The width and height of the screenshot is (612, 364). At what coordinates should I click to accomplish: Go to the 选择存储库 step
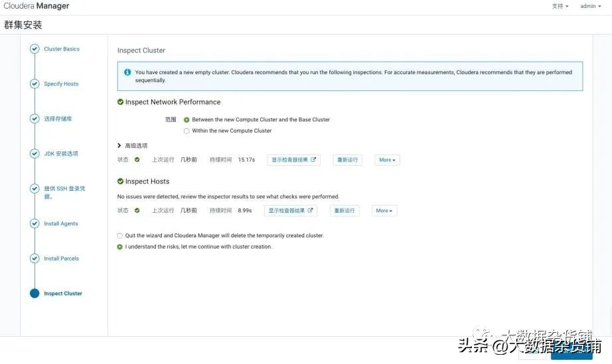58,119
